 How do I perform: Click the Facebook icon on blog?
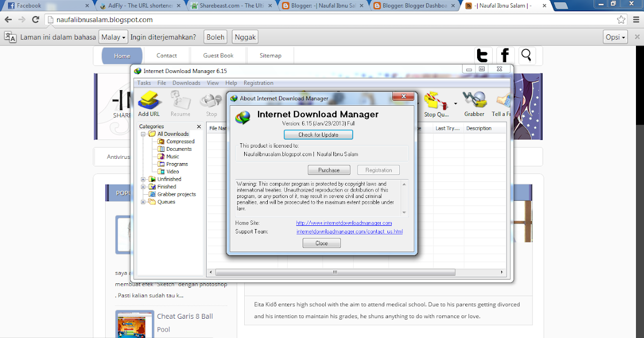(x=505, y=55)
